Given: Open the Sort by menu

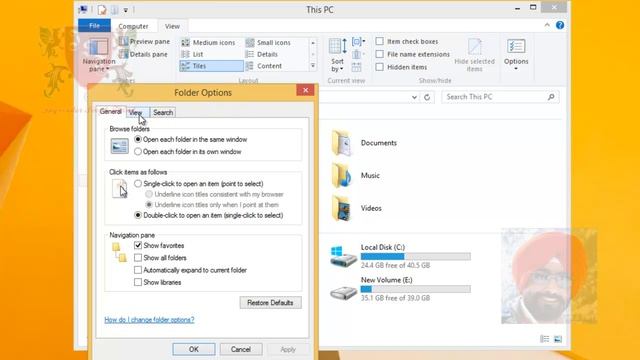Looking at the screenshot, I should click(x=338, y=55).
